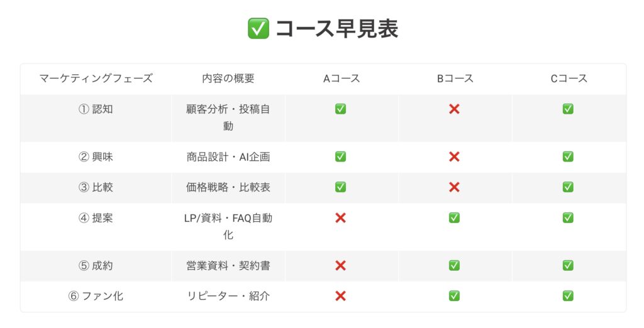This screenshot has height=328, width=644.
Task: Click Cコース checkmark in the 興味 row
Action: (x=568, y=156)
